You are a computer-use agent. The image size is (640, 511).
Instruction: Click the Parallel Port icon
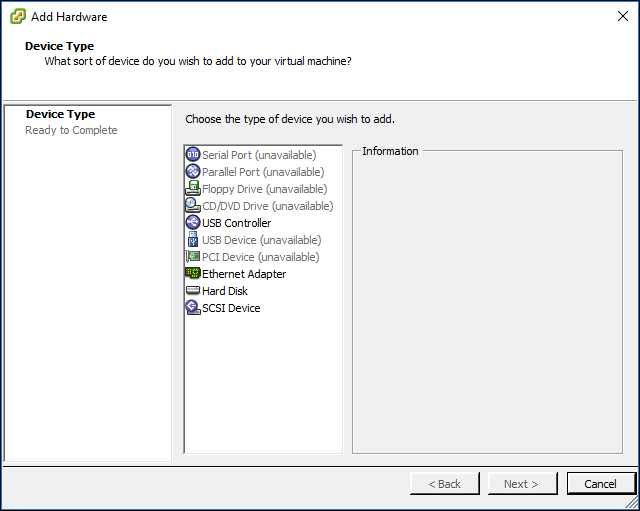[193, 171]
